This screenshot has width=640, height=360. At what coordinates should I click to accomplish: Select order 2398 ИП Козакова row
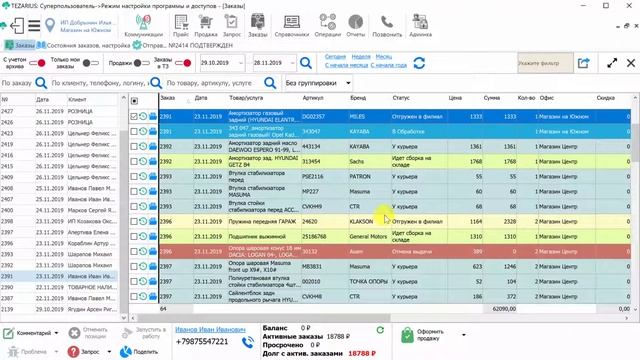pos(59,221)
